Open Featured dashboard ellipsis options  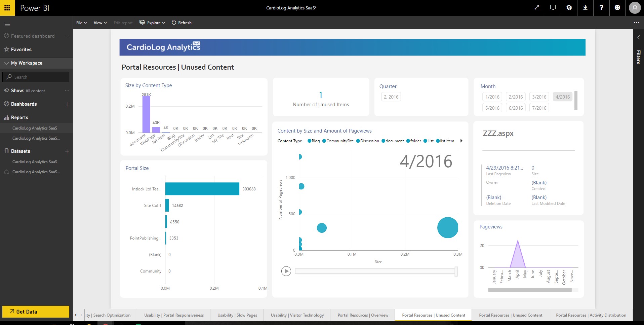point(67,36)
